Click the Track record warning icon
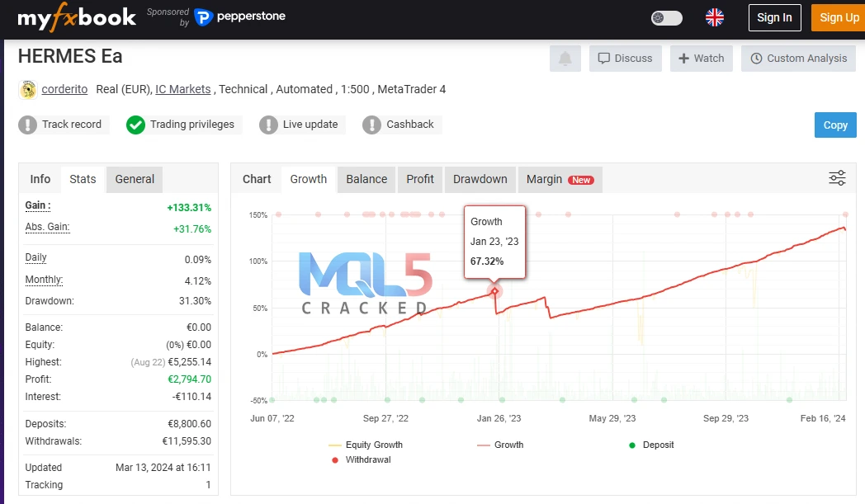 coord(27,125)
